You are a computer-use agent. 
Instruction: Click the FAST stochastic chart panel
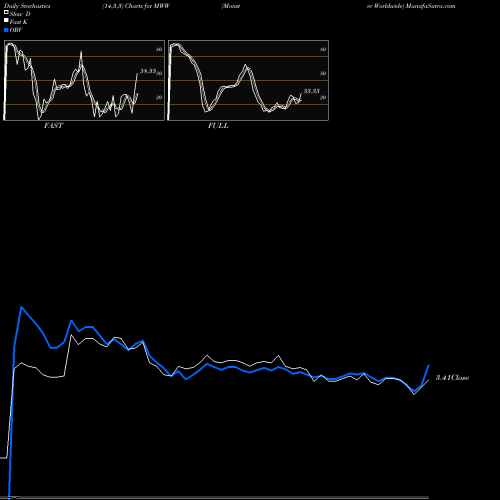(x=84, y=80)
